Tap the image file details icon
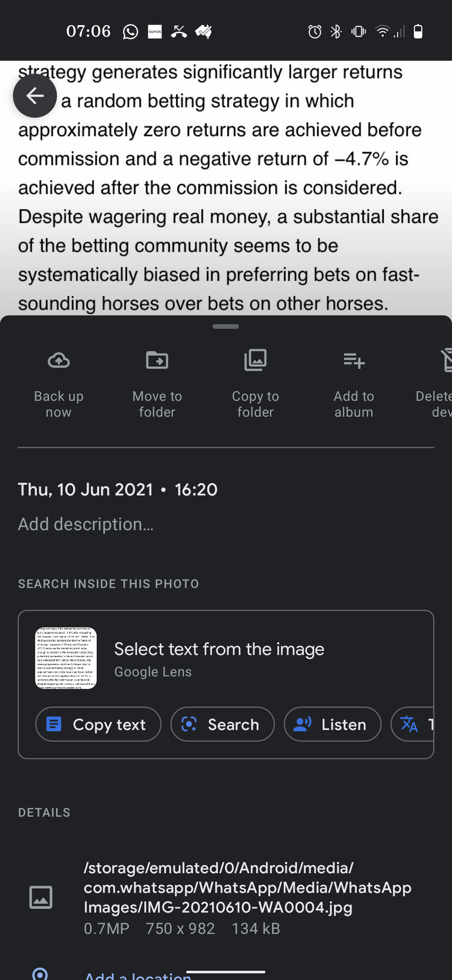Image resolution: width=452 pixels, height=980 pixels. pyautogui.click(x=41, y=897)
